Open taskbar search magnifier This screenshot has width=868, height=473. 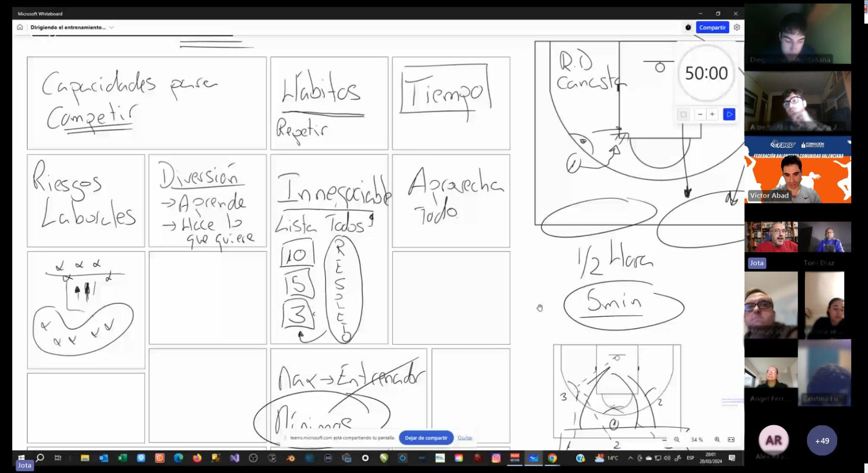click(x=40, y=458)
